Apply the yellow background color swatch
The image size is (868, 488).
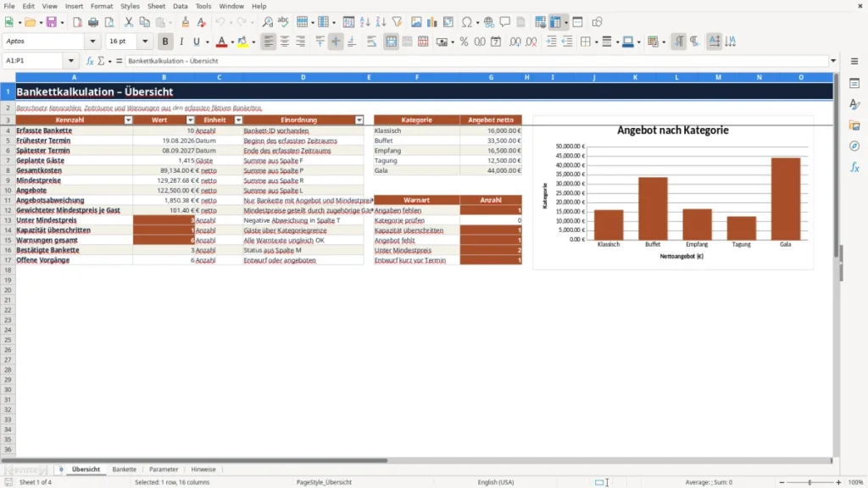coord(242,42)
